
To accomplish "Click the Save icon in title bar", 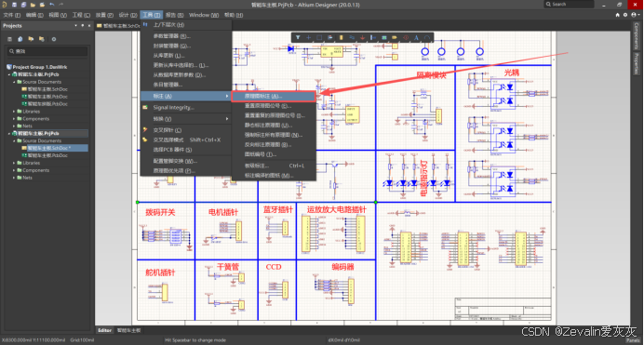I will point(14,5).
